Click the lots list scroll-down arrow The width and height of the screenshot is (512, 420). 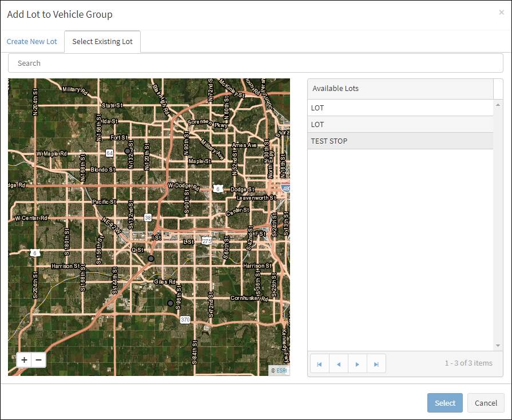pyautogui.click(x=498, y=346)
